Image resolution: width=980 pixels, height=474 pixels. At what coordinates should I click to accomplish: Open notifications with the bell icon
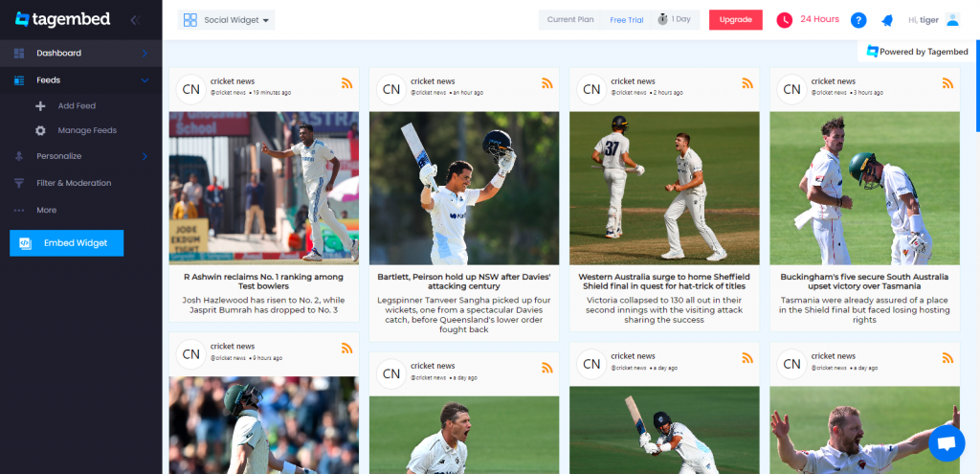(x=887, y=20)
